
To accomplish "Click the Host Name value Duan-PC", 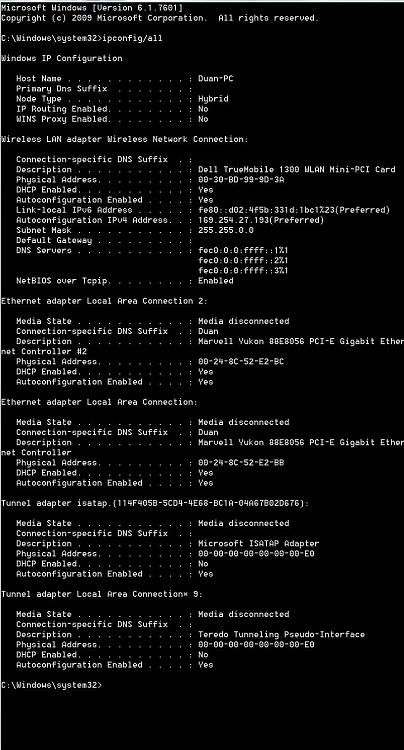I will [x=216, y=78].
